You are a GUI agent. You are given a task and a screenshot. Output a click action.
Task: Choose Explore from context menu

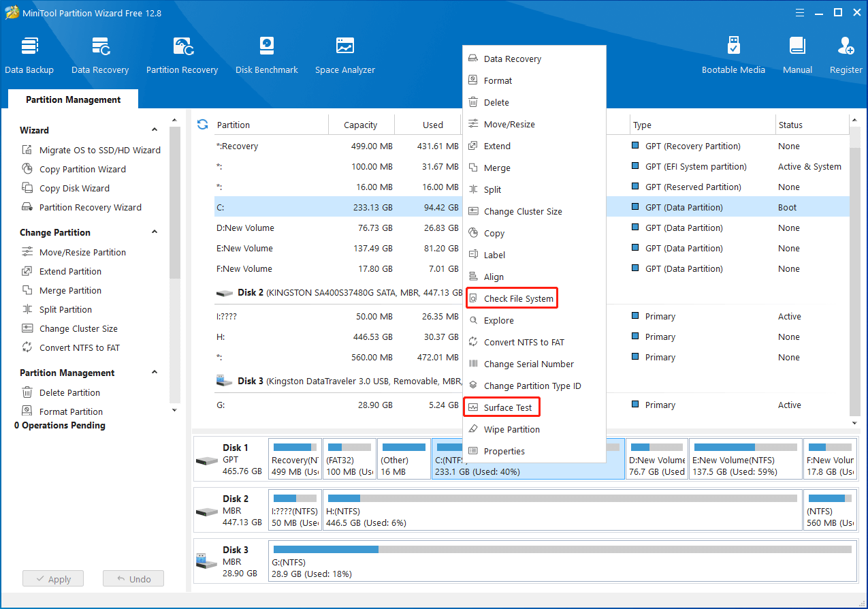pos(534,320)
